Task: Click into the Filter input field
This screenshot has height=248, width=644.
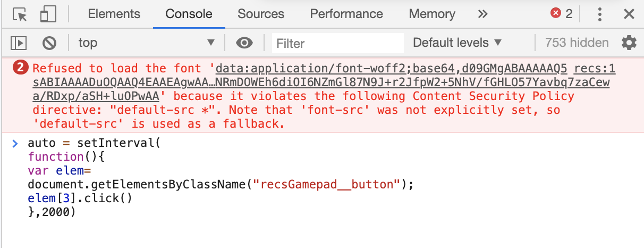Action: (338, 43)
